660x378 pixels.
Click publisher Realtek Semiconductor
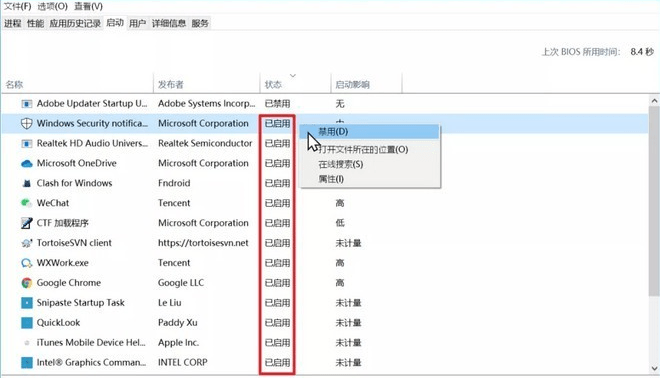[x=205, y=144]
